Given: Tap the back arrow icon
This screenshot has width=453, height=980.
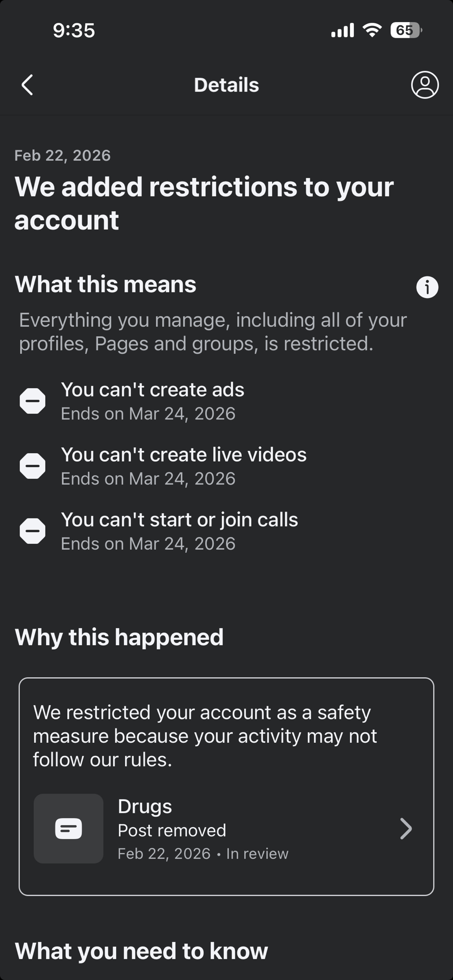Looking at the screenshot, I should [x=27, y=85].
